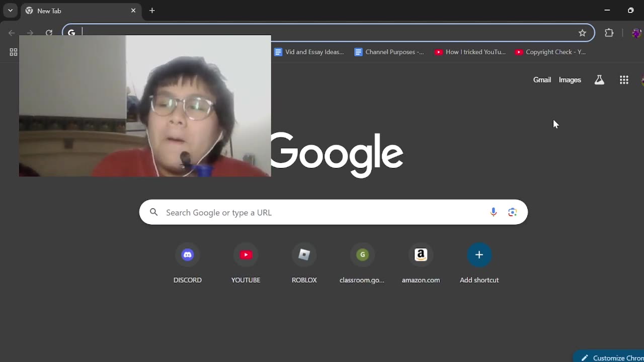Screen dimensions: 644x362
Task: Select the New Tab browser tab
Action: [x=82, y=11]
